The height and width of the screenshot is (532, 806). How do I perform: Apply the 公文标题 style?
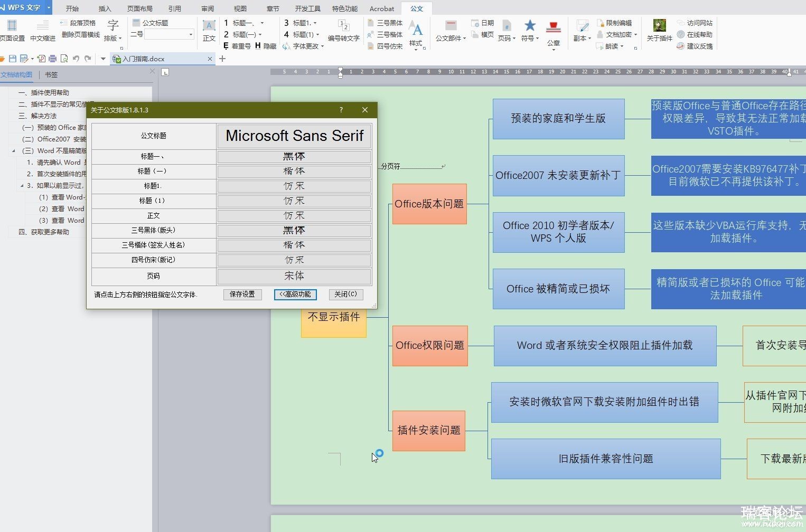tap(150, 23)
